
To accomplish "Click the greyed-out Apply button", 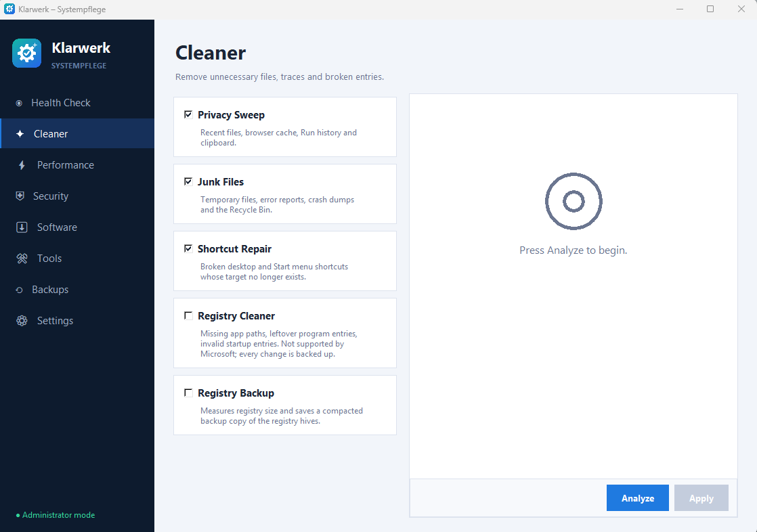I will [701, 497].
